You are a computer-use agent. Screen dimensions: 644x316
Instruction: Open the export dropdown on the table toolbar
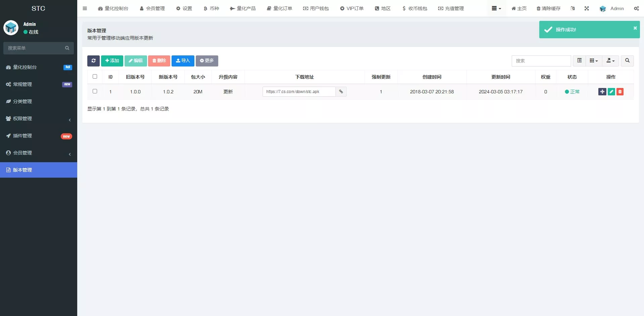pyautogui.click(x=610, y=61)
